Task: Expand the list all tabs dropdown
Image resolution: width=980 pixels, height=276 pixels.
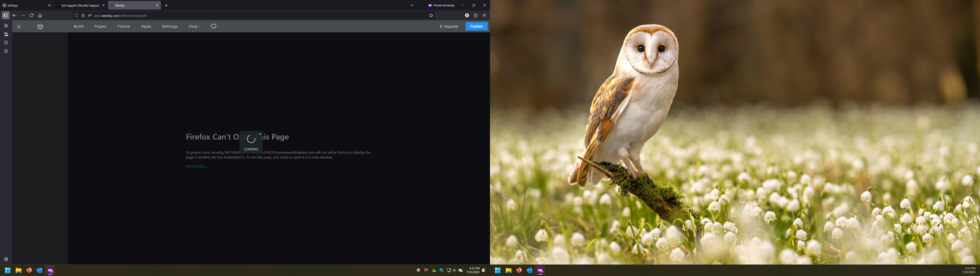Action: (x=412, y=5)
